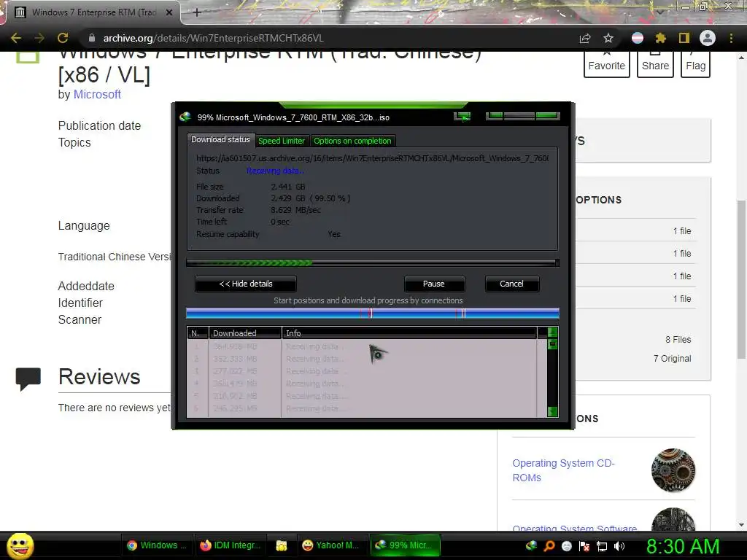Click the connections list scroll down button

[553, 411]
